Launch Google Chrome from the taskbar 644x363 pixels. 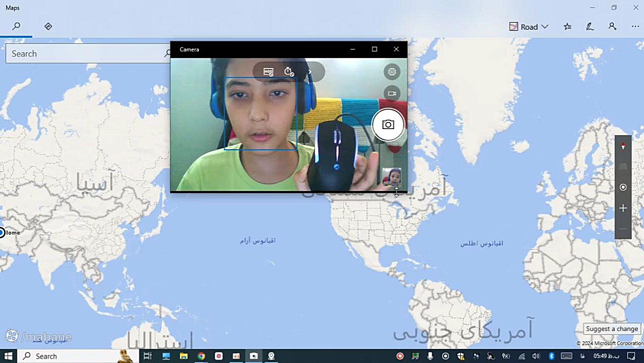(x=201, y=356)
